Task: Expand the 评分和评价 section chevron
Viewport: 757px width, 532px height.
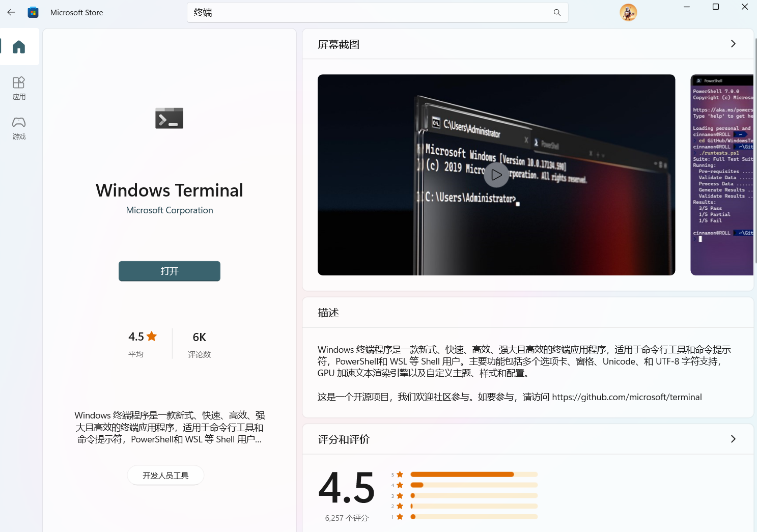Action: click(733, 439)
